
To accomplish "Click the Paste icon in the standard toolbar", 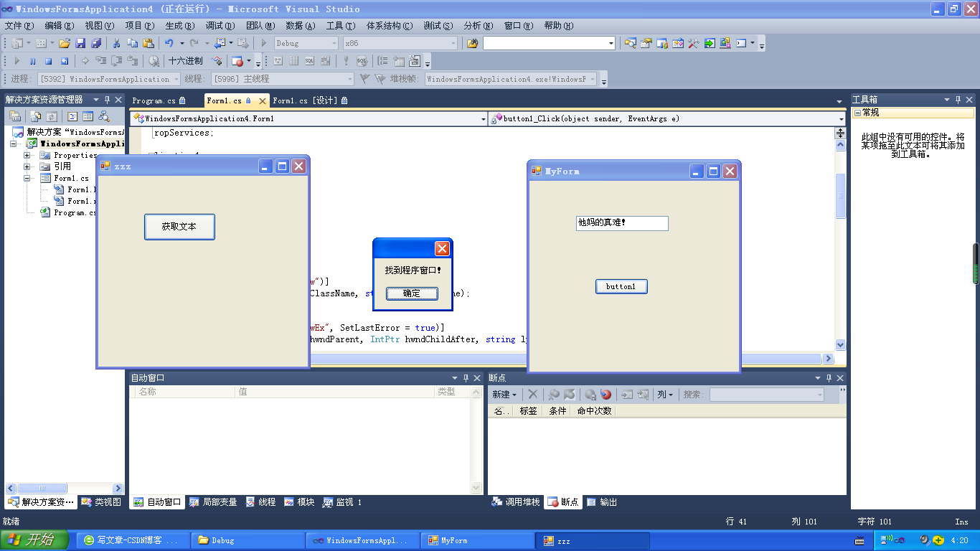I will (148, 43).
